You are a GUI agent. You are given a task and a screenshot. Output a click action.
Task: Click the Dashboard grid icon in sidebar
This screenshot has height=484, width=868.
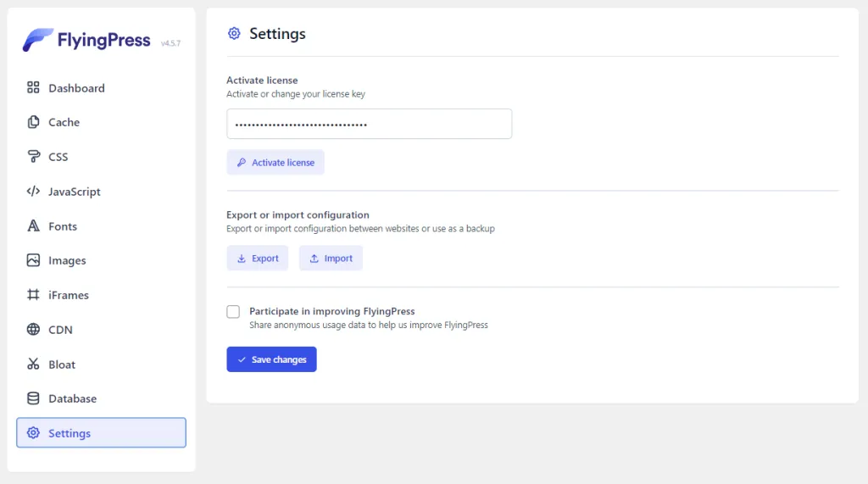[x=33, y=87]
